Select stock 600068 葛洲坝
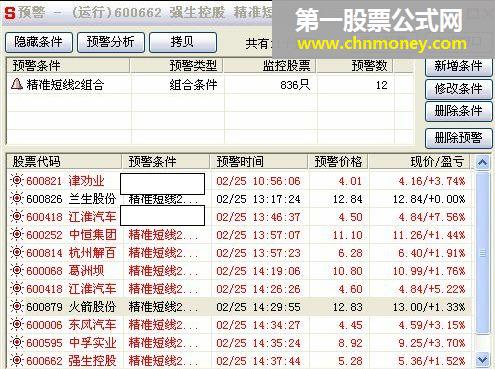Screen dimensions: 495x369 coord(65,271)
